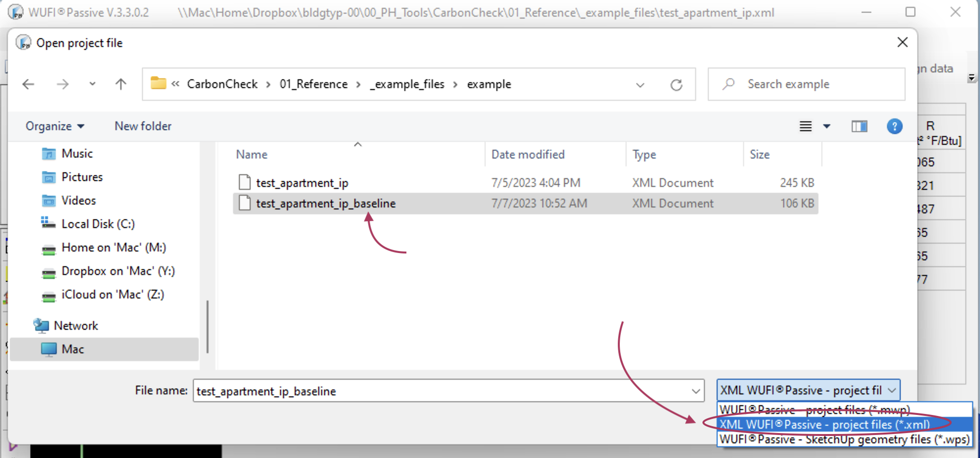Screen dimensions: 980x458
Task: Select the test_apartment_ip file
Action: (526, 183)
